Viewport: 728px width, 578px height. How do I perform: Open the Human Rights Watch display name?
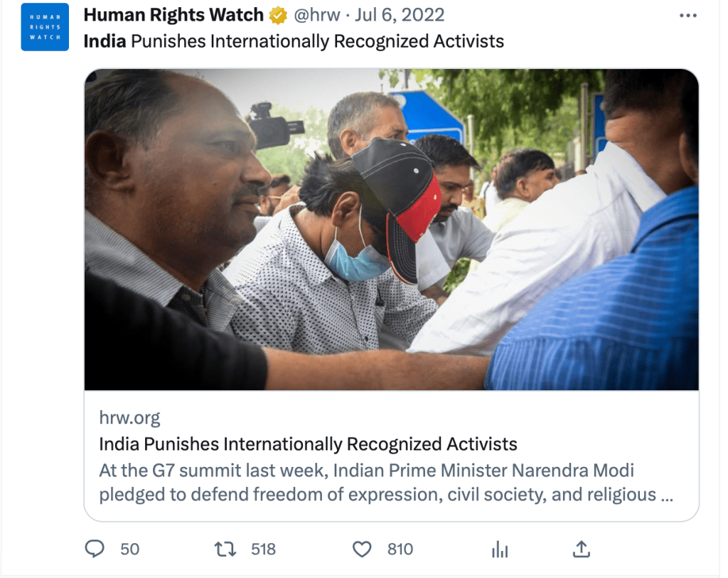[x=173, y=15]
